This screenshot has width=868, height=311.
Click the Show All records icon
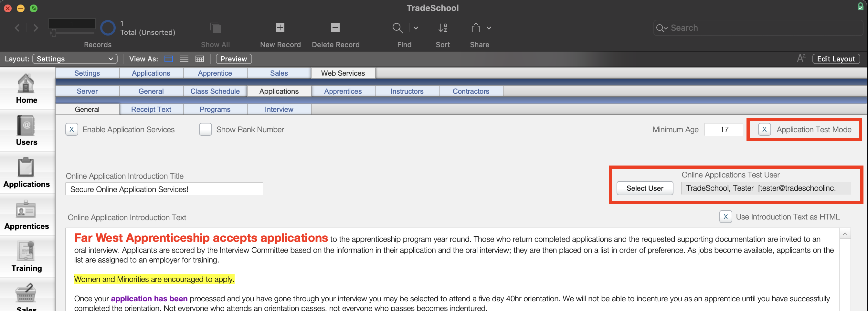[215, 27]
